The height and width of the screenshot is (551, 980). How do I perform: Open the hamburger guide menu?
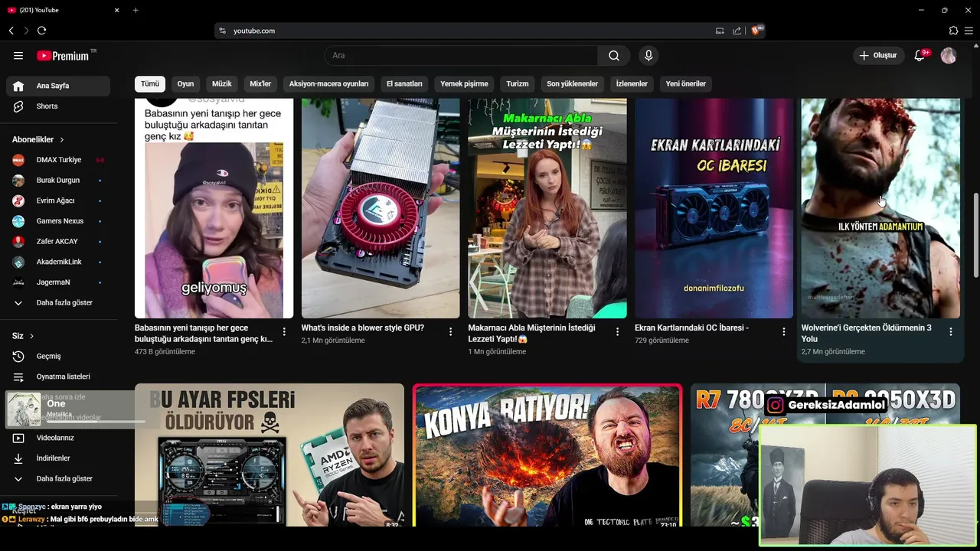(18, 56)
